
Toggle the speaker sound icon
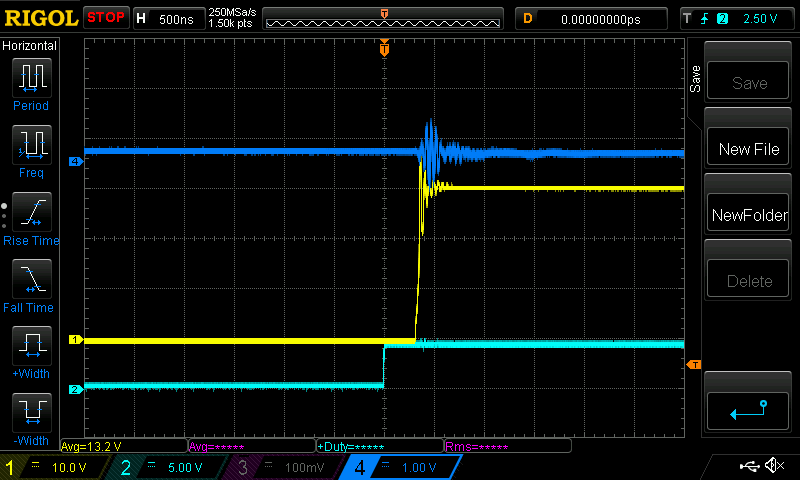pos(773,466)
